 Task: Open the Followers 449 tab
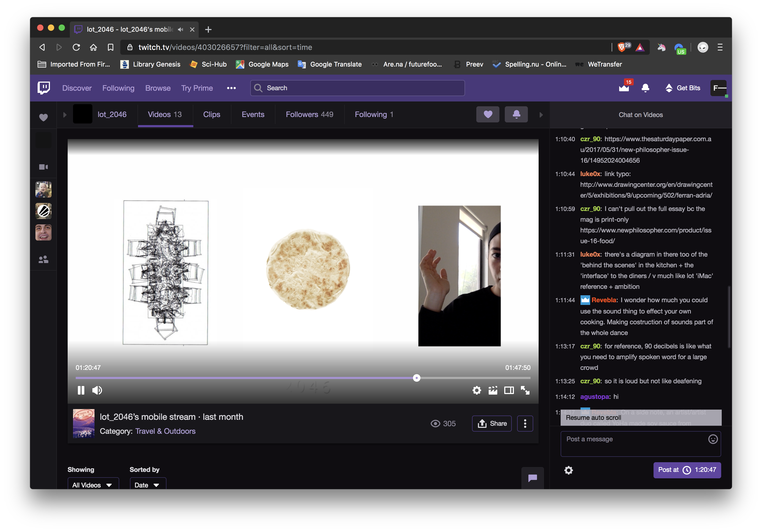coord(309,115)
